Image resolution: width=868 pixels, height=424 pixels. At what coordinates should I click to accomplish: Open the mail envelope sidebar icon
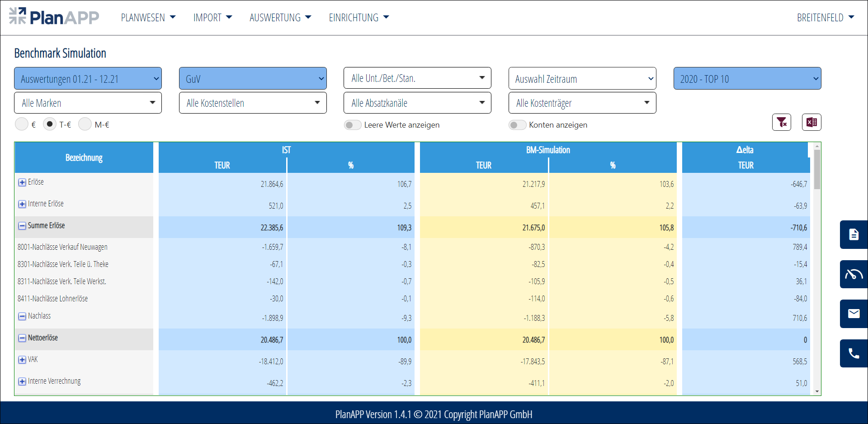click(854, 314)
